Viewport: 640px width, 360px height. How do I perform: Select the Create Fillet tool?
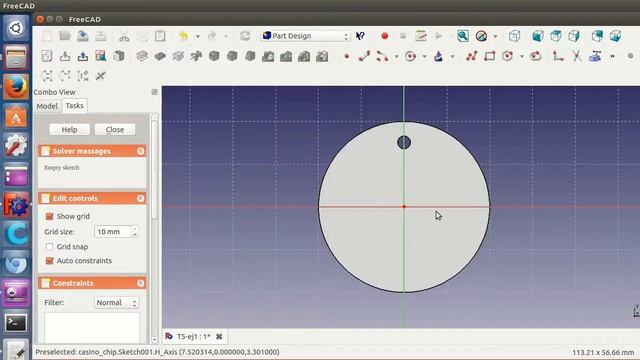coord(558,56)
